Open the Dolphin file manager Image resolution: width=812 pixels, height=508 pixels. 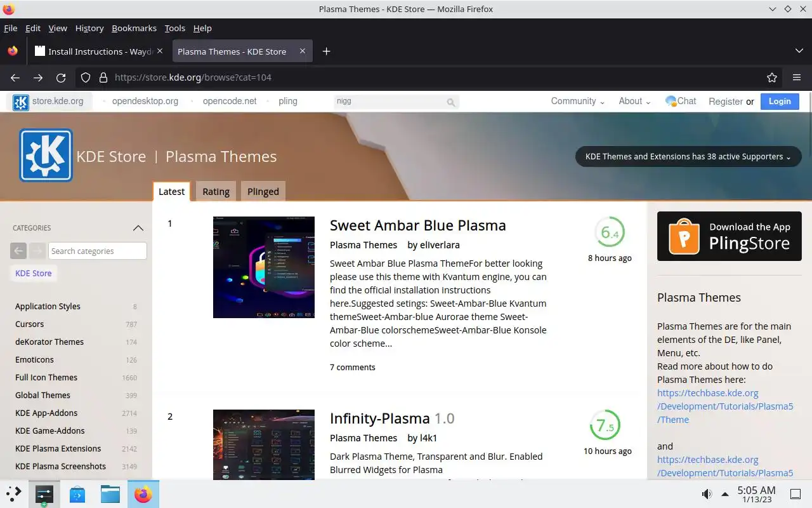coord(110,494)
